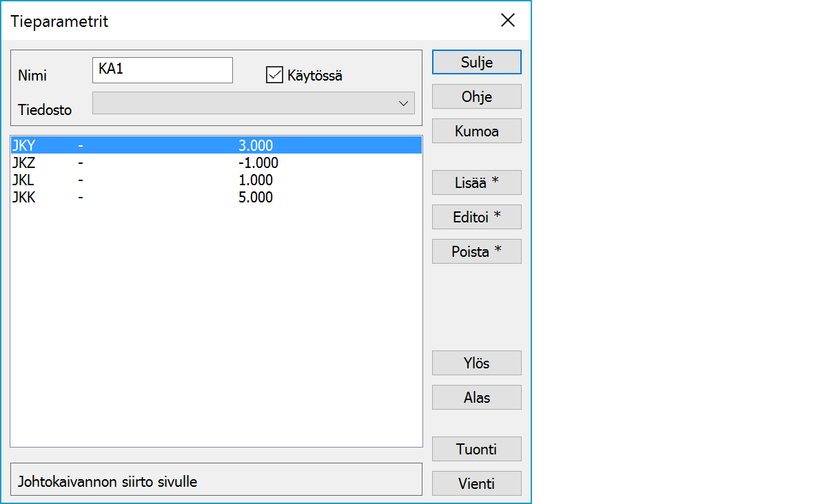The width and height of the screenshot is (827, 504).
Task: Click the Kumoa button to undo
Action: coord(476,131)
